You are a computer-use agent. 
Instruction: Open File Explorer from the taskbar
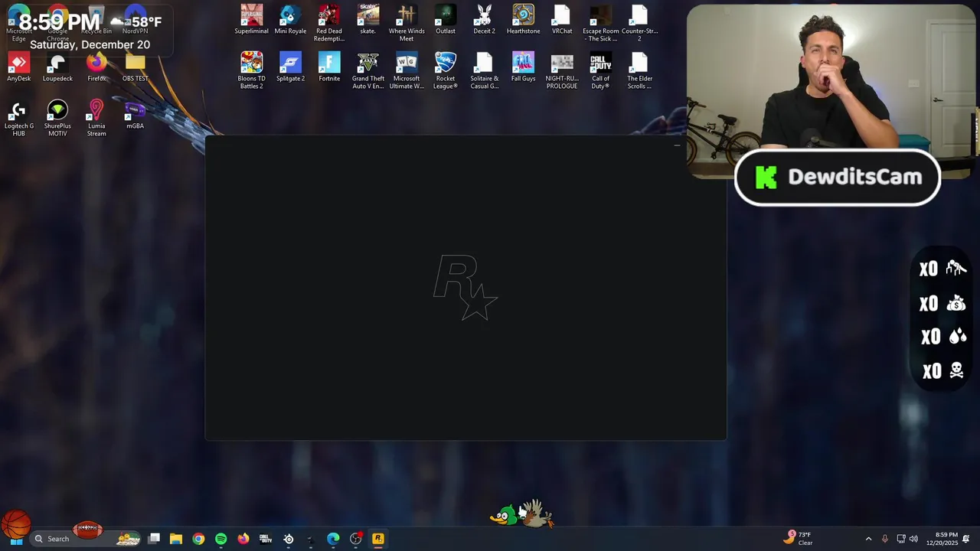(x=176, y=539)
